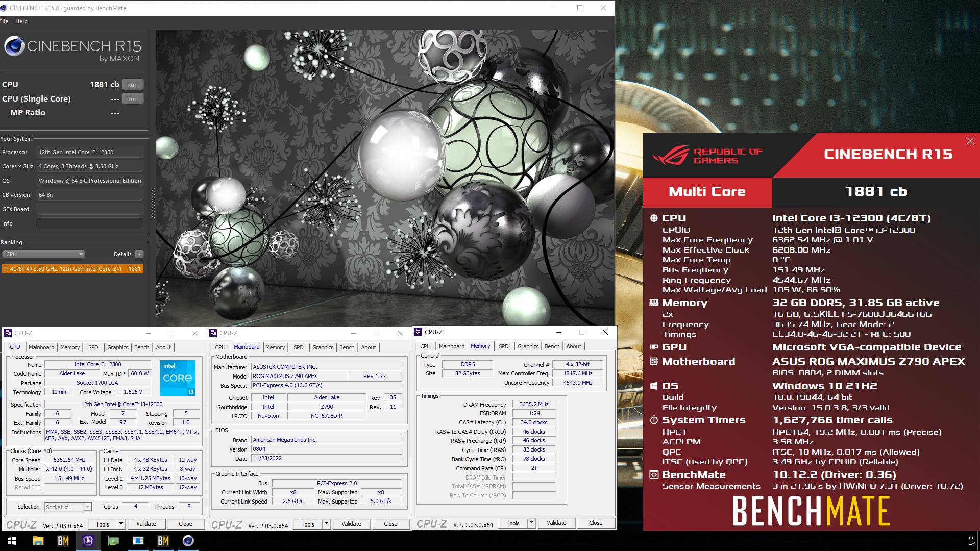Click BIOS Version field 0804
The image size is (980, 551).
pos(327,449)
